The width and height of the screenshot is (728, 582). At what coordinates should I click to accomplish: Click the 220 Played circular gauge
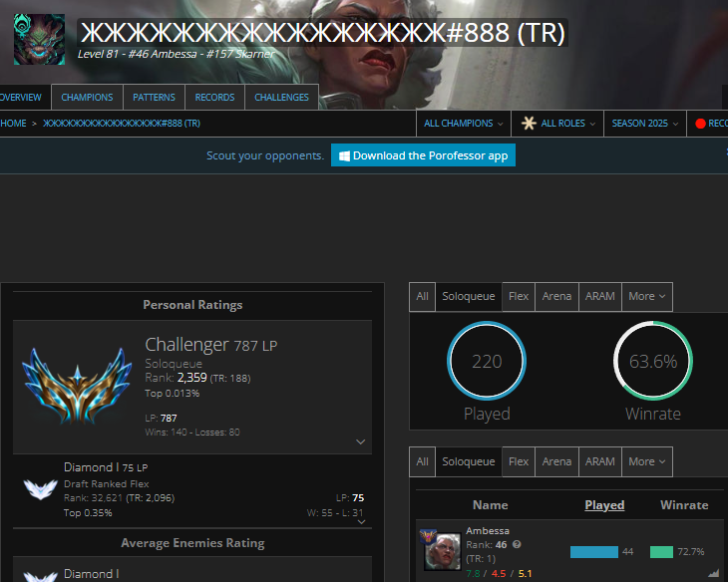487,361
